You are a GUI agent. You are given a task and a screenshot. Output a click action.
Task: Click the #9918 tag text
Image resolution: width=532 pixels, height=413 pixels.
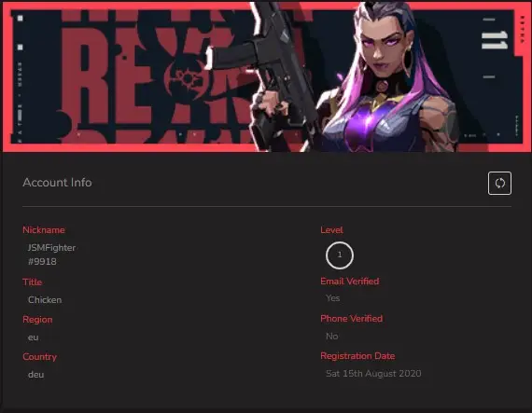pyautogui.click(x=42, y=262)
